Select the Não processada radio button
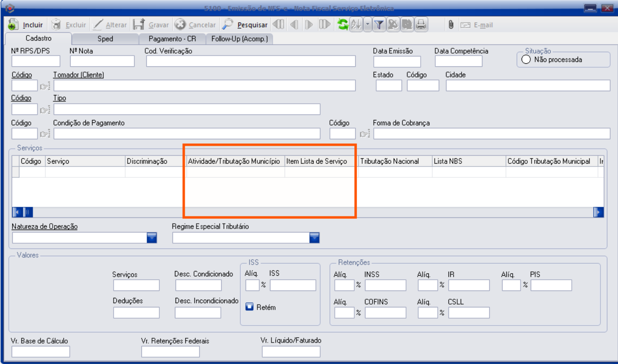Image resolution: width=618 pixels, height=364 pixels. [526, 60]
